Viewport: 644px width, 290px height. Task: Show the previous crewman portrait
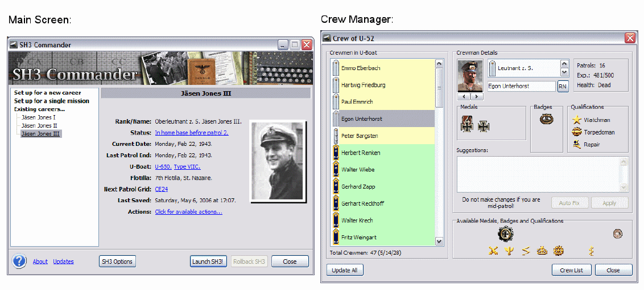point(464,96)
